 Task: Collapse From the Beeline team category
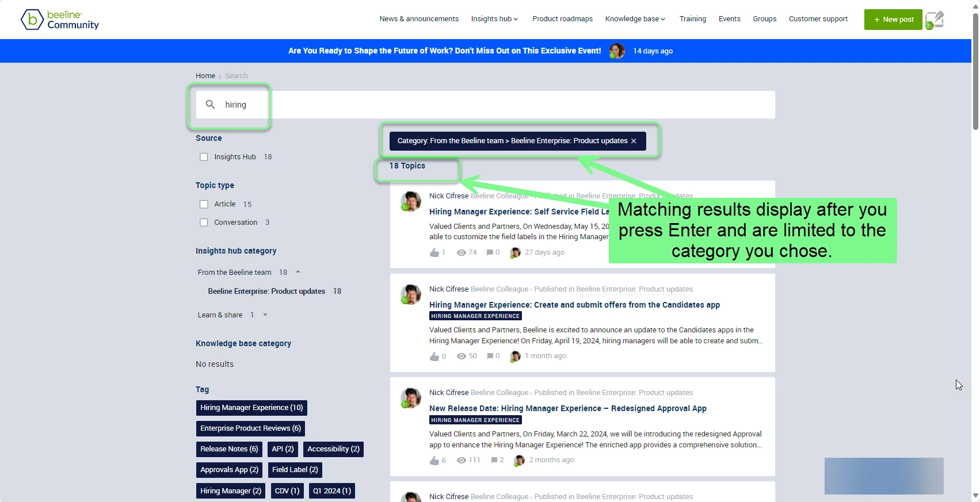pos(298,272)
